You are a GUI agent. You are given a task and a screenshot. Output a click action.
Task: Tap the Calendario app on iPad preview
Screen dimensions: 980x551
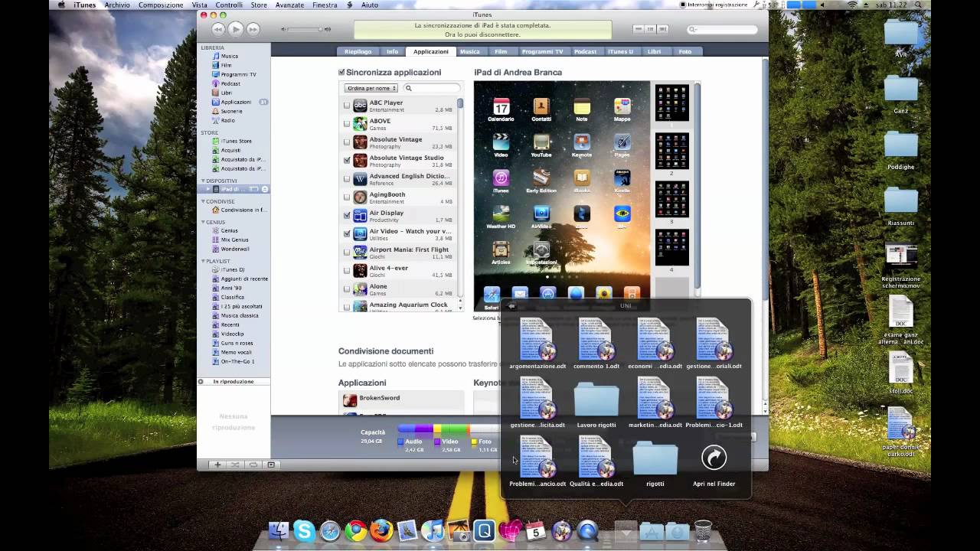click(501, 109)
